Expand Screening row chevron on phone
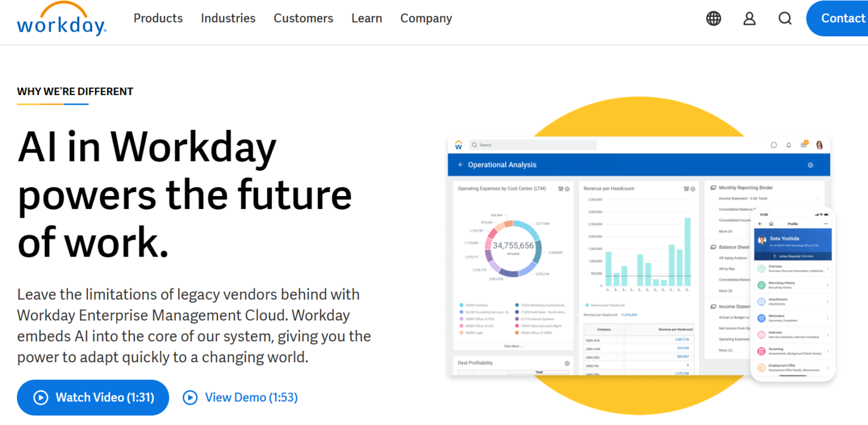Image resolution: width=868 pixels, height=425 pixels. click(828, 351)
